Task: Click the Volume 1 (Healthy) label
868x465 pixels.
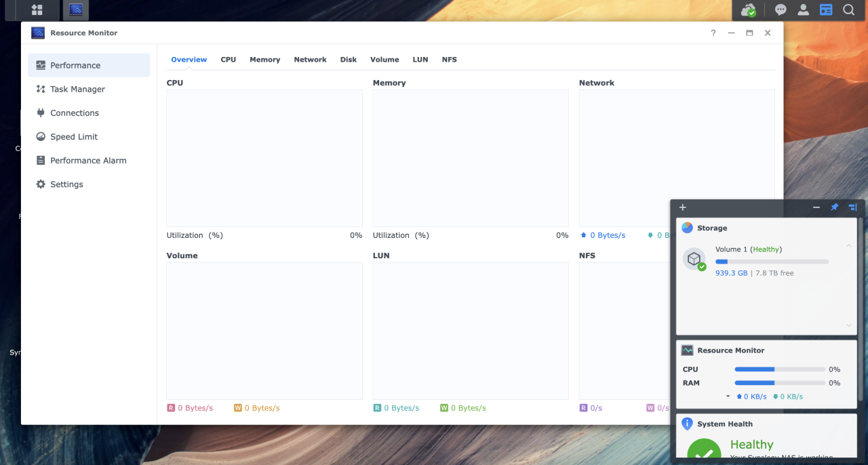Action: coord(749,249)
